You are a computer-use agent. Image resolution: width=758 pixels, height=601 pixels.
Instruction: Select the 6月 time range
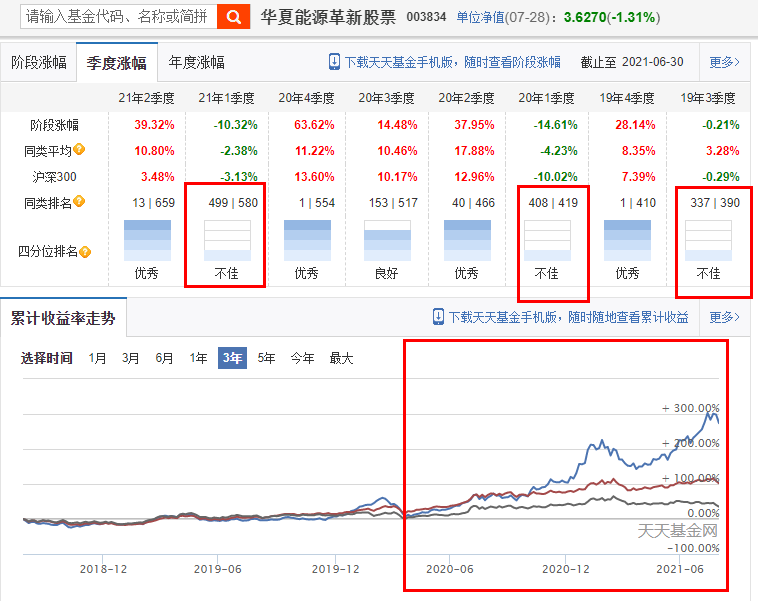(164, 358)
